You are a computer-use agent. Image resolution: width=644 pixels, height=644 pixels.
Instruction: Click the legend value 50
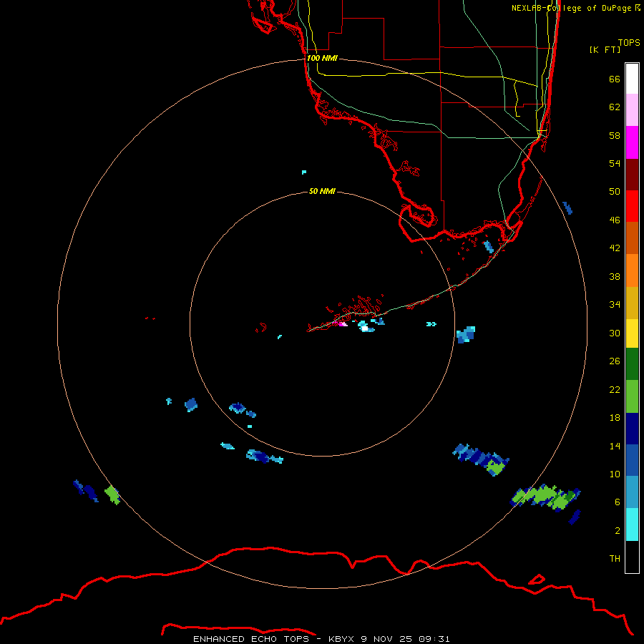pos(615,191)
